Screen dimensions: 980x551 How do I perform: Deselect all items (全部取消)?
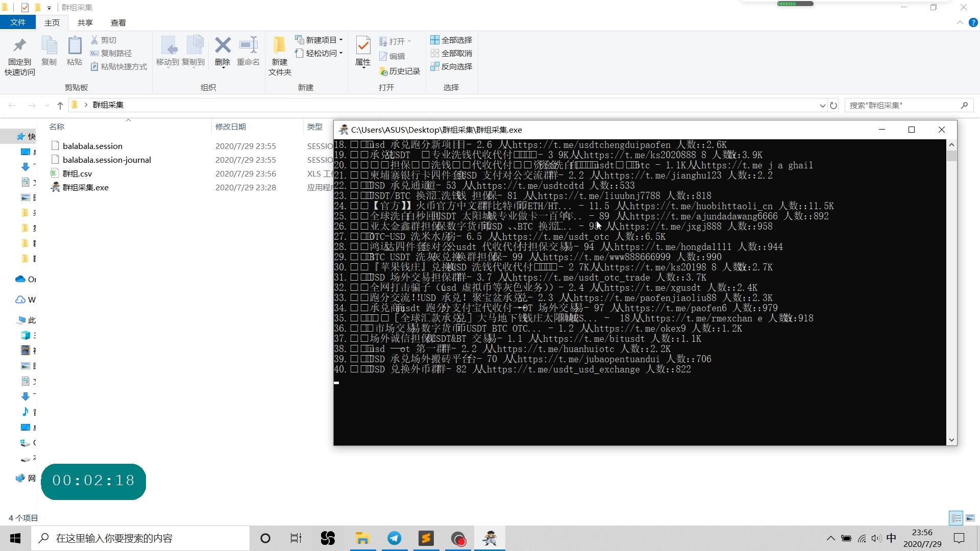[451, 53]
